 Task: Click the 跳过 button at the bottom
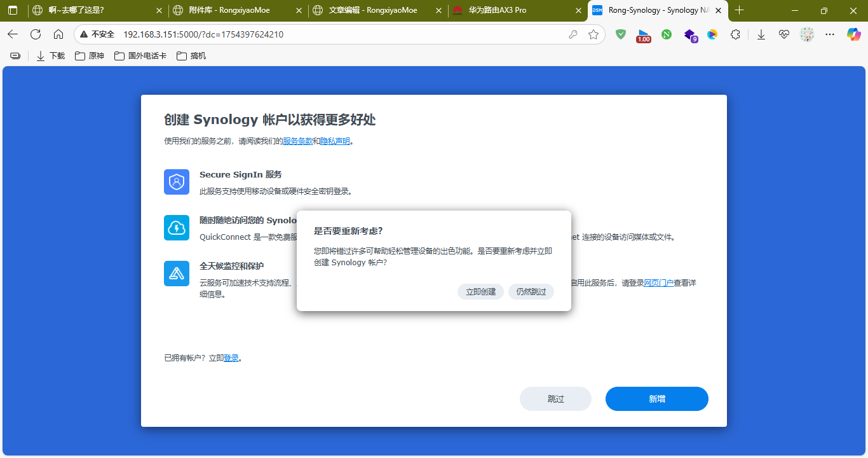click(x=556, y=399)
